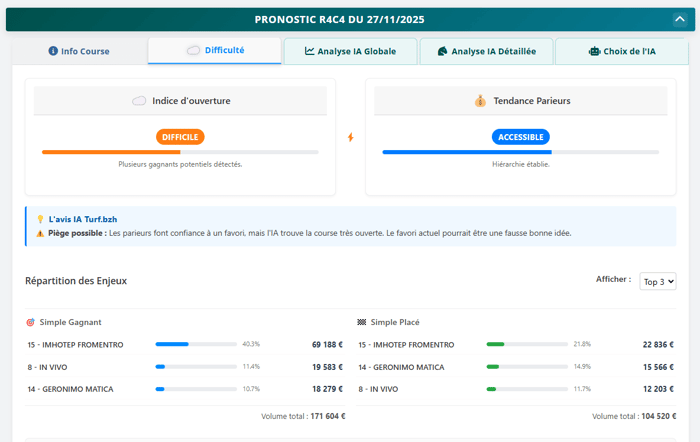Click the lightbulb icon next to L'avis IA

pos(40,218)
